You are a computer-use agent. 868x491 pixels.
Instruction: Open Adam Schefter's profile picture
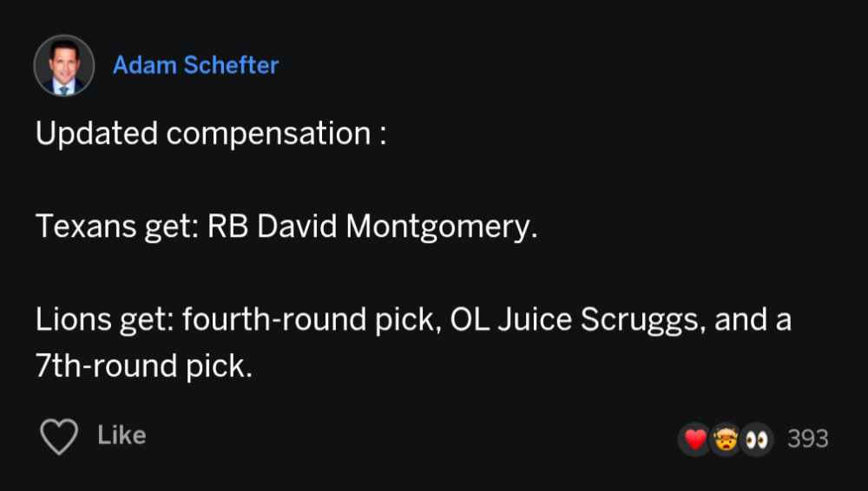(x=64, y=65)
